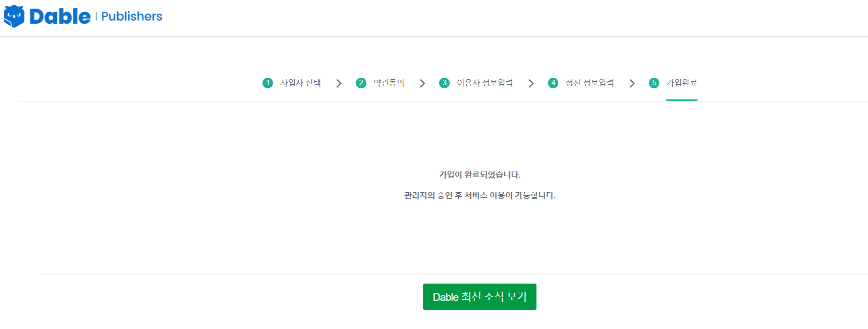The width and height of the screenshot is (868, 329).
Task: Click the chevron after 정산 정보입력
Action: click(632, 83)
